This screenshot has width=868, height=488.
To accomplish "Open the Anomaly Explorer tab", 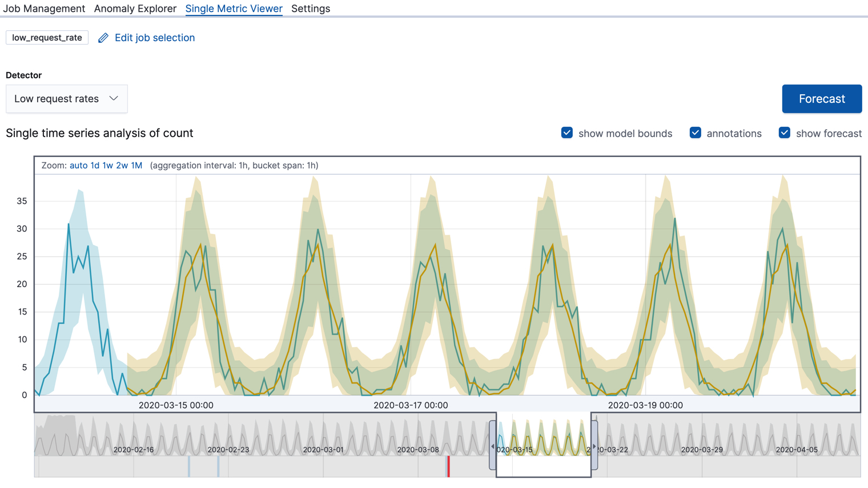I will coord(135,9).
